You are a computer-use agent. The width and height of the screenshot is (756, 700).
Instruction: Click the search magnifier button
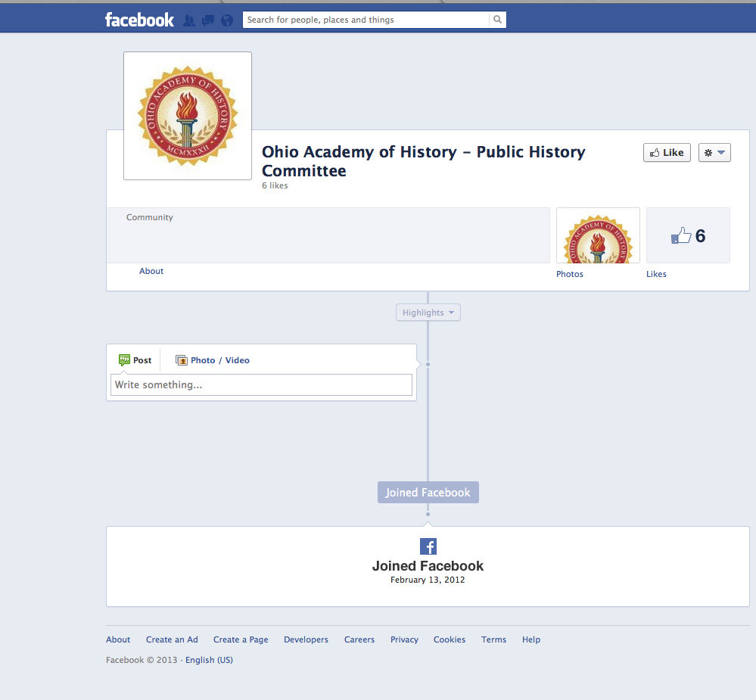point(498,20)
